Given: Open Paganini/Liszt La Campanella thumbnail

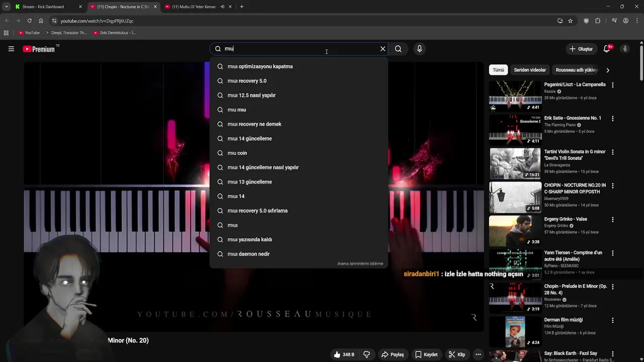Looking at the screenshot, I should pyautogui.click(x=515, y=96).
